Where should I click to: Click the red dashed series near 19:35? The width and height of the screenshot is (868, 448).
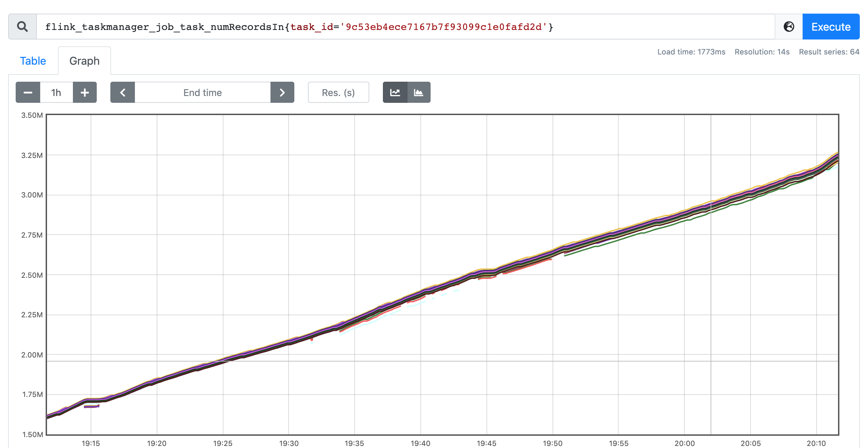point(354,325)
